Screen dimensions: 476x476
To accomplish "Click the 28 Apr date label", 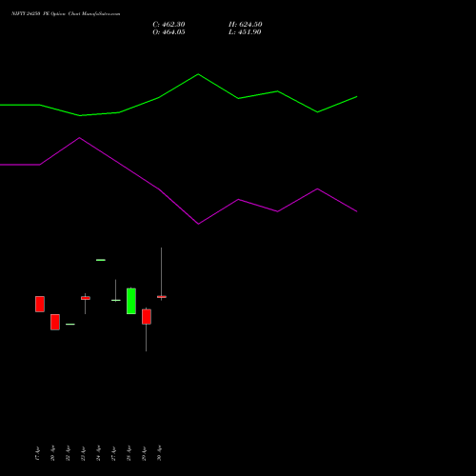I will (x=129, y=453).
